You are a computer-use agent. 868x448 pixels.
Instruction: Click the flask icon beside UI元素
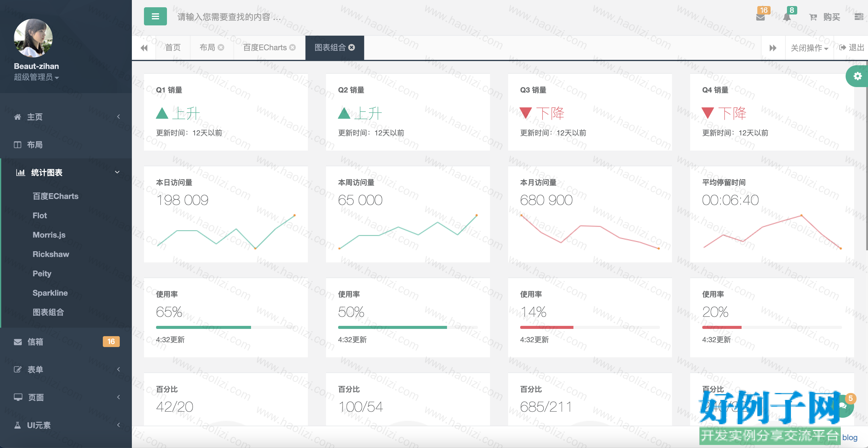(x=18, y=425)
